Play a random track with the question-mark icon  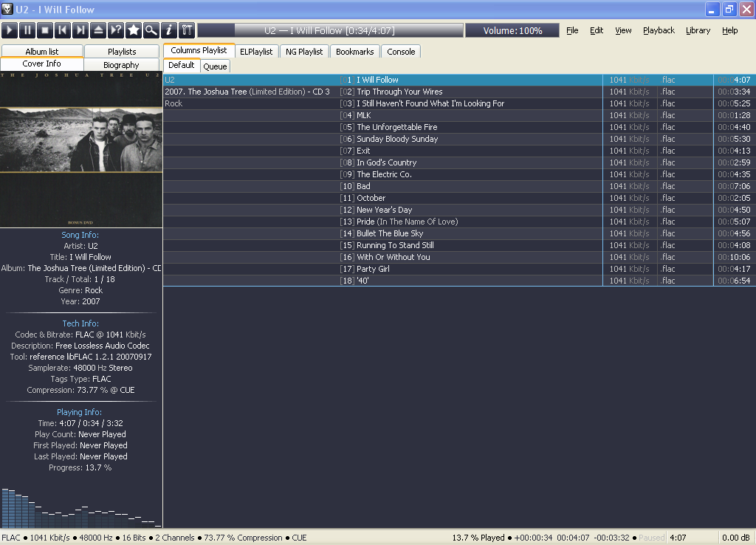click(x=116, y=30)
